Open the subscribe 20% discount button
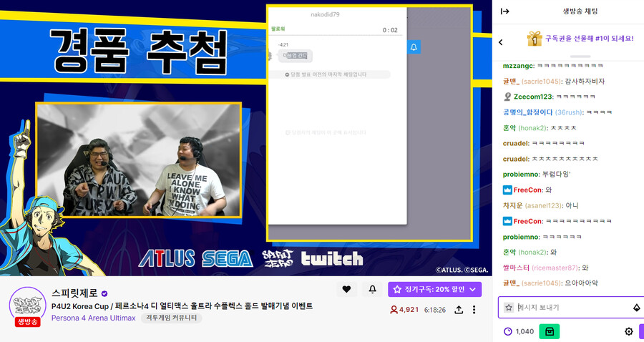 click(x=434, y=290)
